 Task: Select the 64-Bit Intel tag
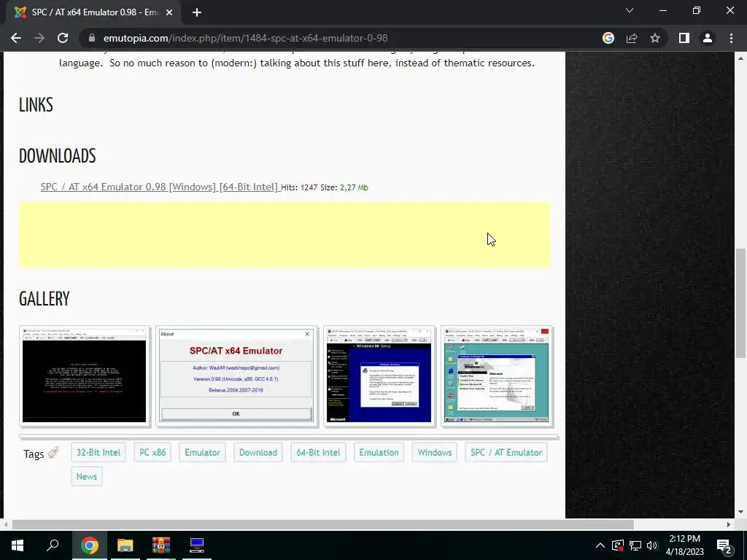coord(318,452)
